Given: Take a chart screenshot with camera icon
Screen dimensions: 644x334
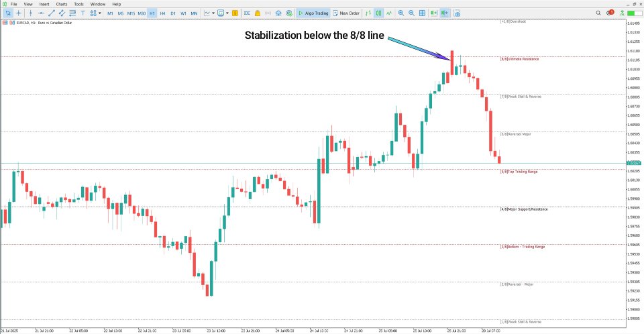Looking at the screenshot, I should click(457, 13).
